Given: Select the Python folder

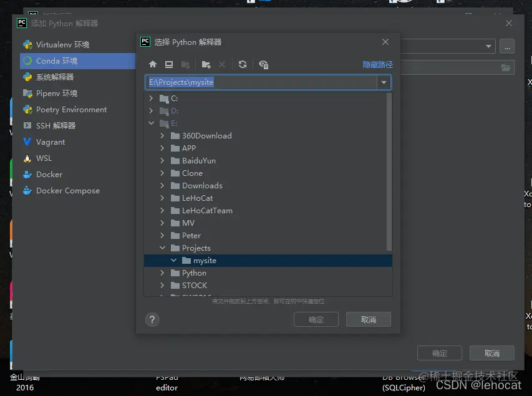Looking at the screenshot, I should [268, 273].
